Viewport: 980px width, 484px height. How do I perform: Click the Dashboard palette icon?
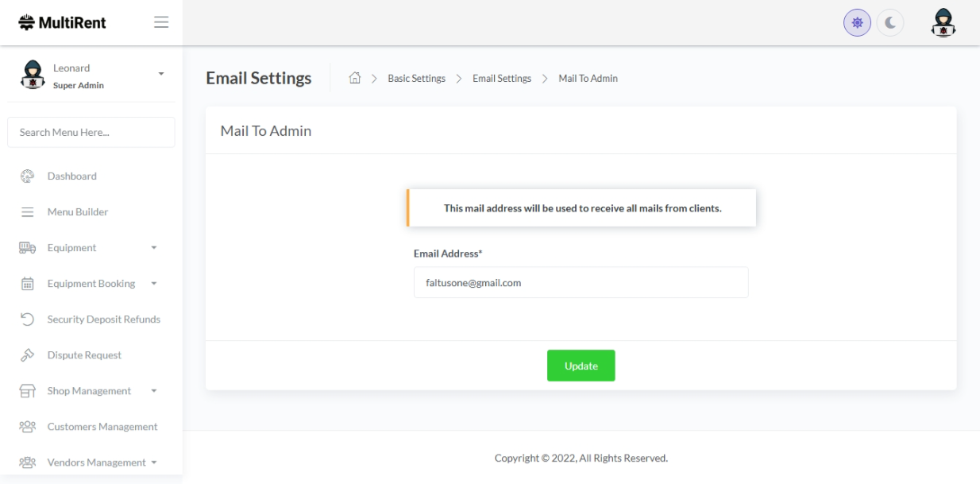coord(27,176)
